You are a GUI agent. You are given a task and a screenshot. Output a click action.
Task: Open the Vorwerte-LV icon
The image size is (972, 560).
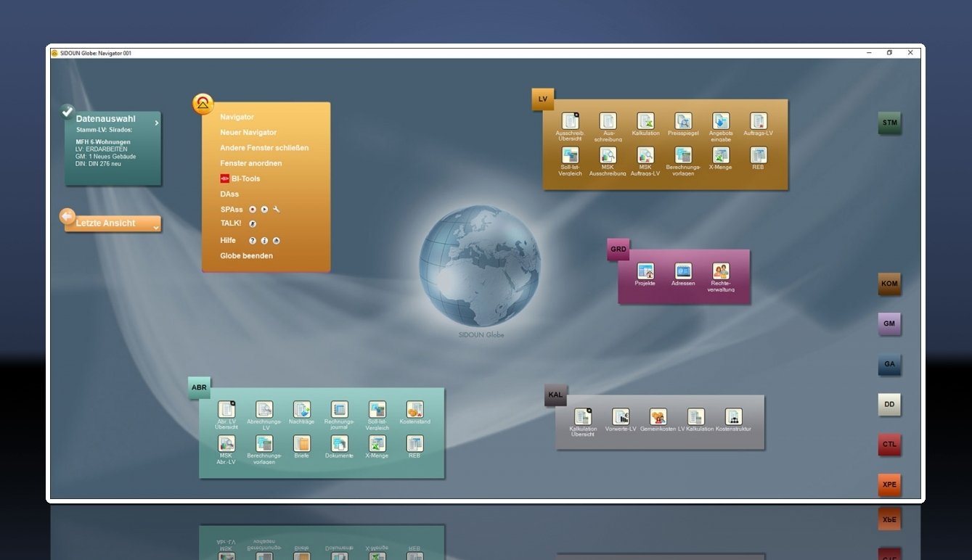click(621, 416)
